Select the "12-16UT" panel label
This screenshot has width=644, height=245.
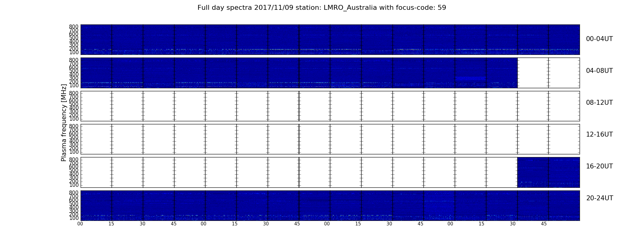pos(599,134)
